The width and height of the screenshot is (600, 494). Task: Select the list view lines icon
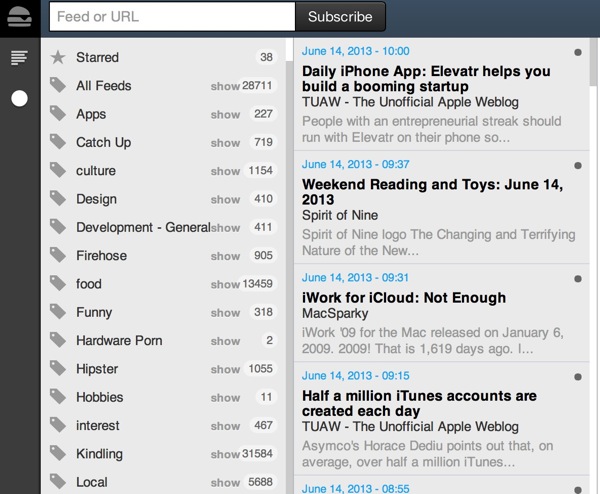coord(19,58)
